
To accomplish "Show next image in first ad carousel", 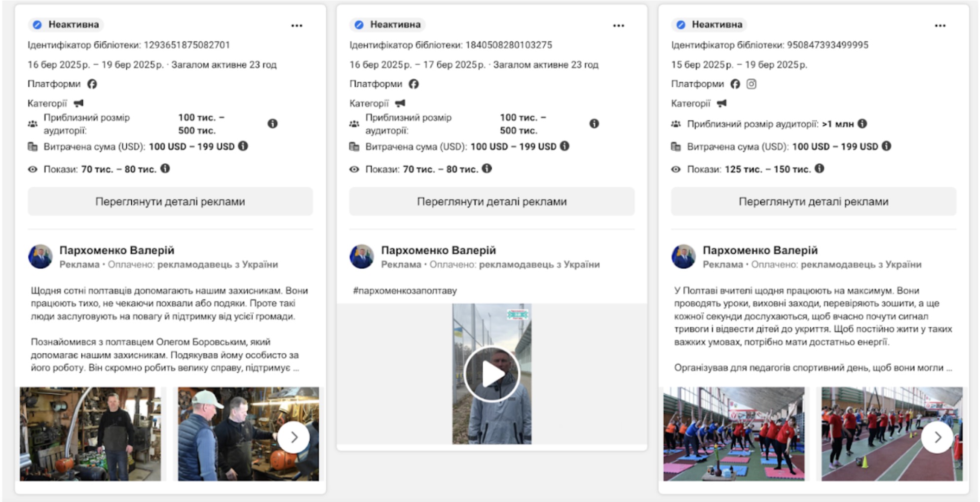I will [294, 437].
